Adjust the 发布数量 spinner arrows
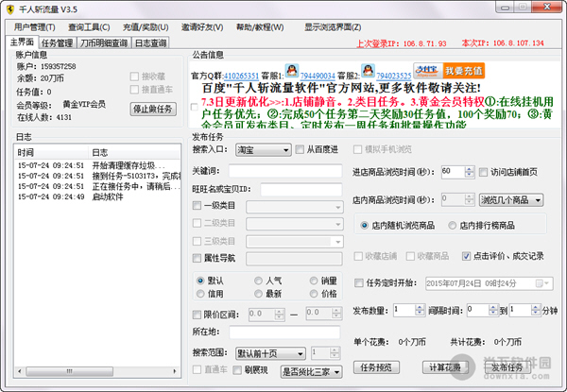567x392 pixels. click(x=420, y=310)
